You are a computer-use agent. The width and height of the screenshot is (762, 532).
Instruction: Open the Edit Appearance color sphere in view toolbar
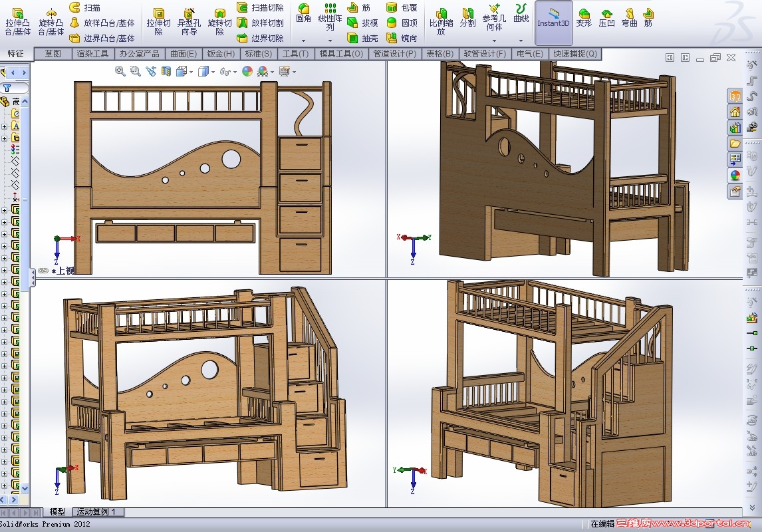[x=247, y=71]
